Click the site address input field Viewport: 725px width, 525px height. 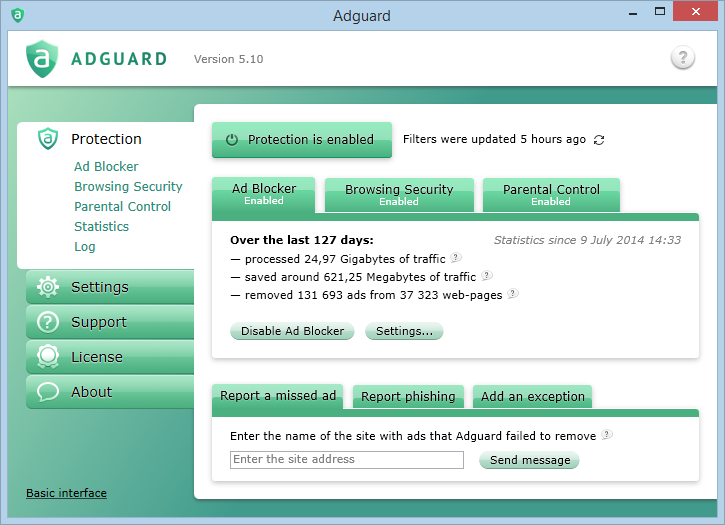346,460
